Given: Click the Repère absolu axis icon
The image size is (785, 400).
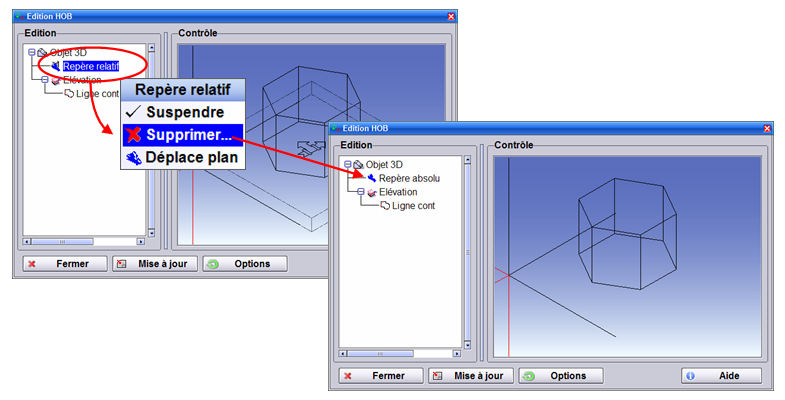Looking at the screenshot, I should coord(371,178).
